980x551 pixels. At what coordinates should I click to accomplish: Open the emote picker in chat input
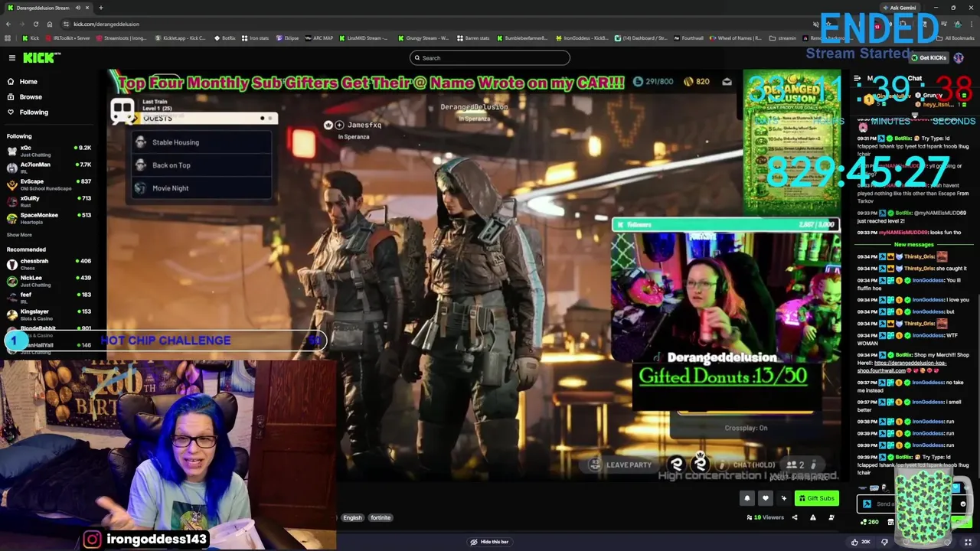[x=962, y=504]
